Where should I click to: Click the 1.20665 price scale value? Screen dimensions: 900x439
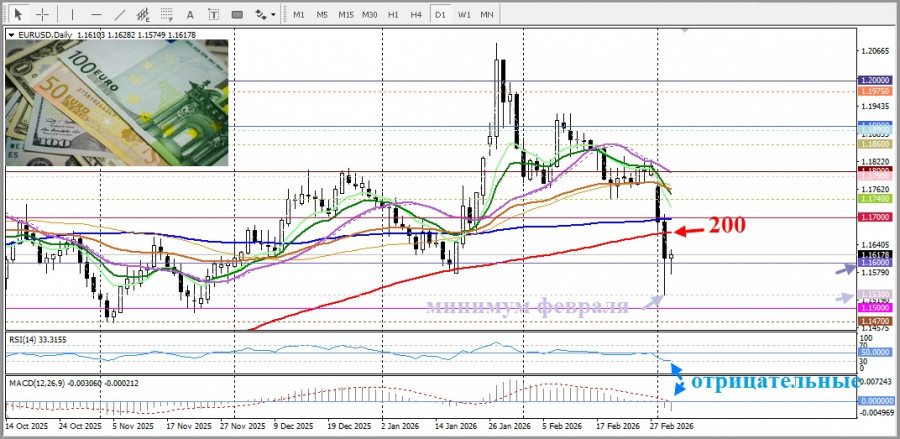[x=875, y=52]
